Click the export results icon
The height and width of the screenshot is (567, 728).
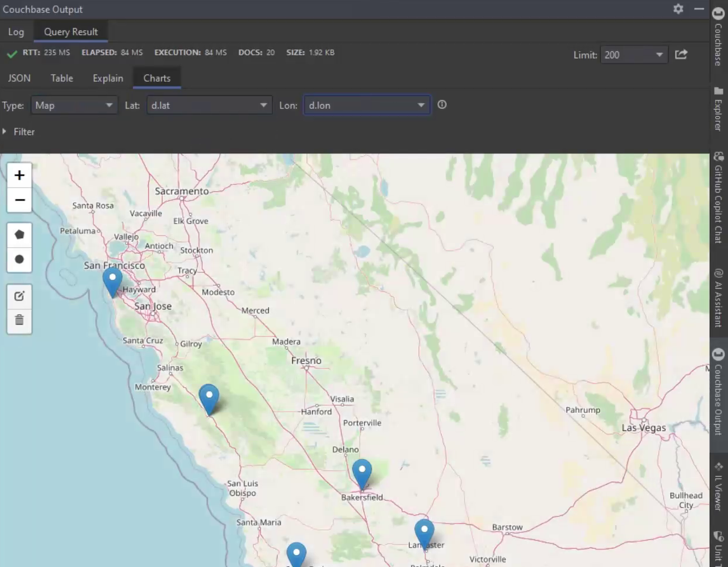pos(681,55)
